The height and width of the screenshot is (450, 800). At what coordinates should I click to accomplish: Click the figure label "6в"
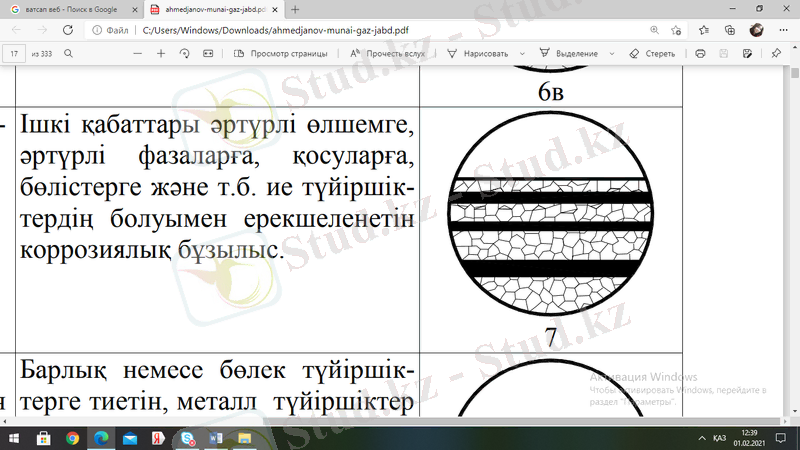click(x=551, y=92)
